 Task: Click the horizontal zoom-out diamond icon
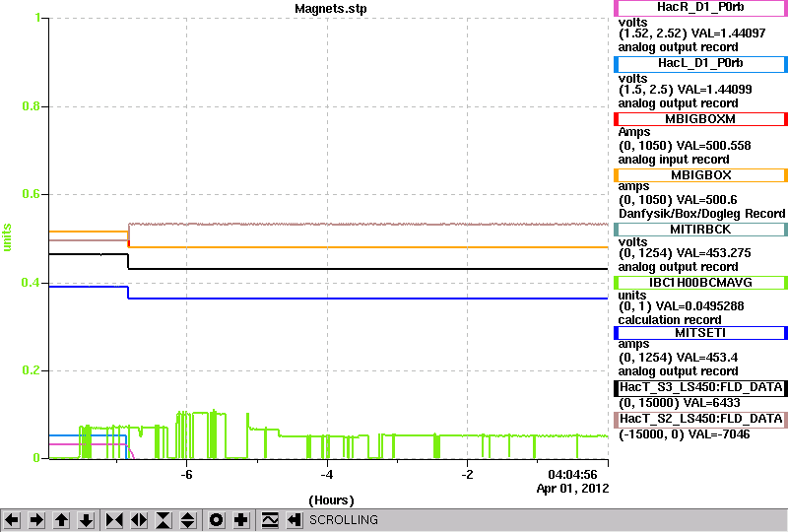(x=139, y=520)
